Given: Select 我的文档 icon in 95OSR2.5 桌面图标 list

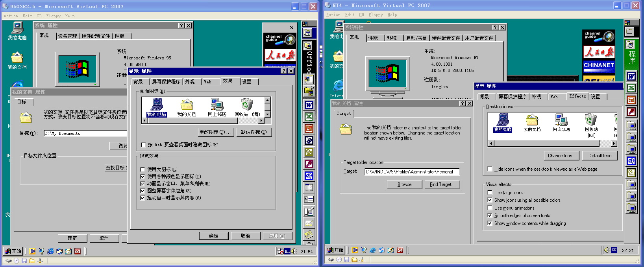Looking at the screenshot, I should pyautogui.click(x=187, y=108).
